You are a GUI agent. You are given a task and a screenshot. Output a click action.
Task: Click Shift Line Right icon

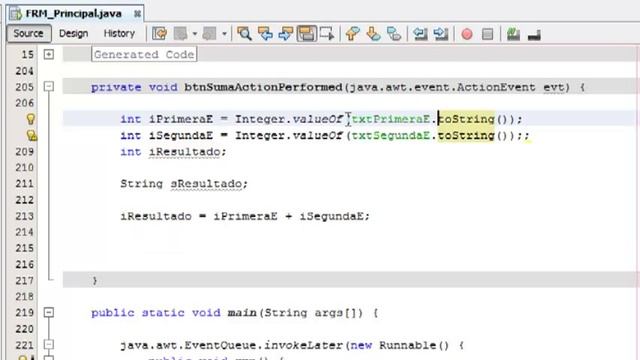tap(441, 33)
